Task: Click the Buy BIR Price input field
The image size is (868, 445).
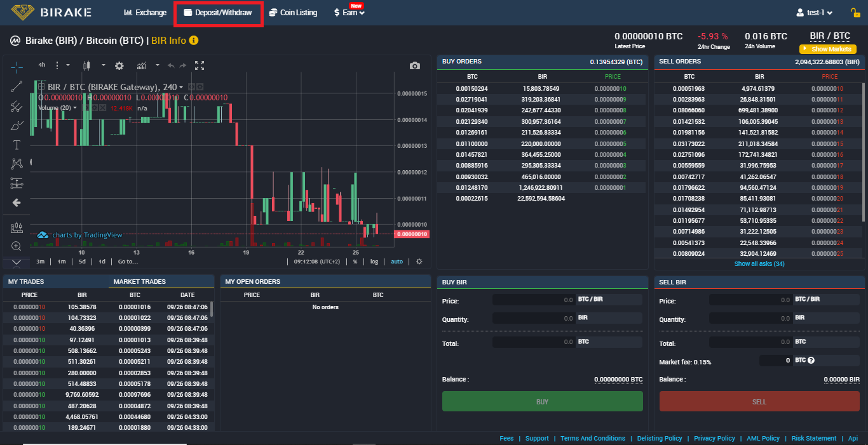Action: [534, 300]
